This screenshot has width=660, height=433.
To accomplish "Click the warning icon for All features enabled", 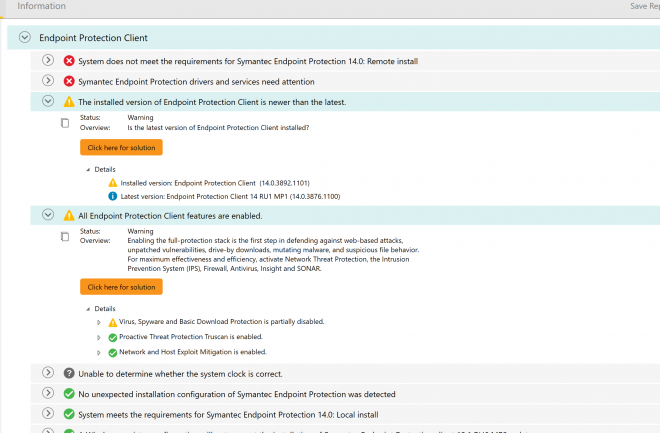I will click(69, 215).
